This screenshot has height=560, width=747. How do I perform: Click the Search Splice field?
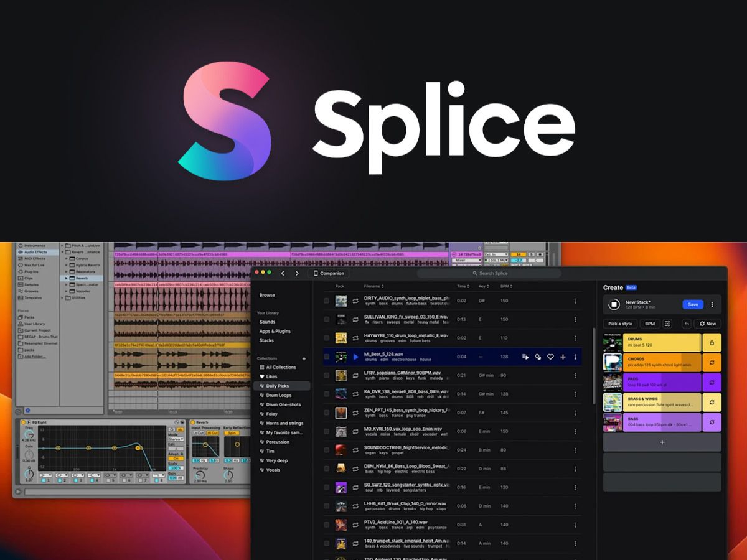pos(491,273)
